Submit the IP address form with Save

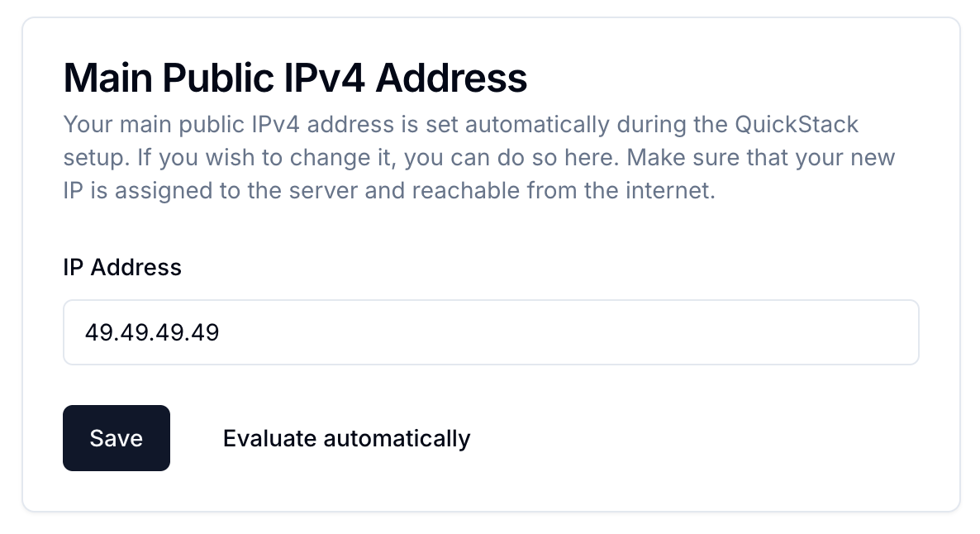[x=117, y=438]
